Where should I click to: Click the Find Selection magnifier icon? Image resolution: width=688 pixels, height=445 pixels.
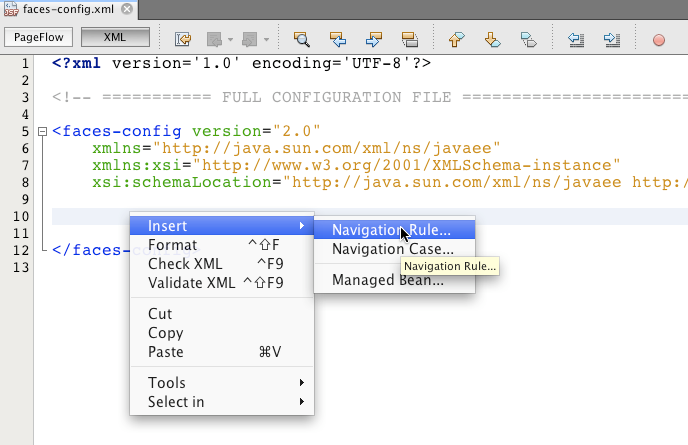[x=300, y=39]
